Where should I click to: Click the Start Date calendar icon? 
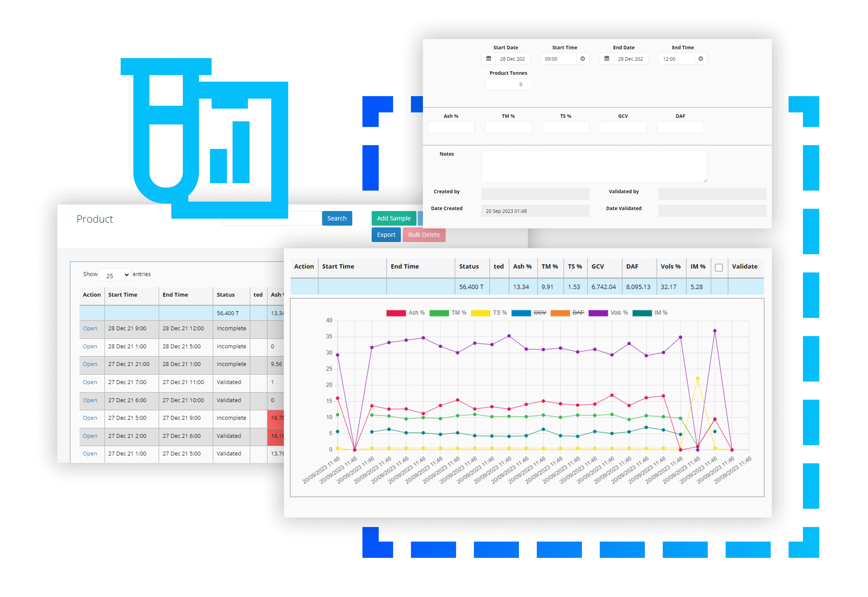(488, 59)
